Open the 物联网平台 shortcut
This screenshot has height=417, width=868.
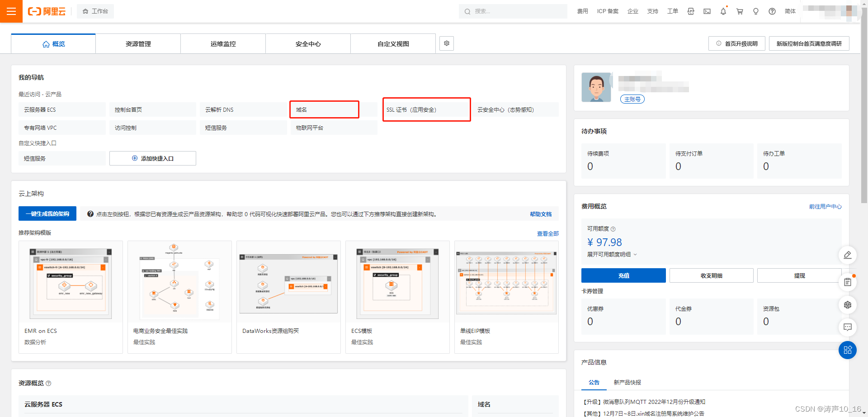click(x=334, y=128)
